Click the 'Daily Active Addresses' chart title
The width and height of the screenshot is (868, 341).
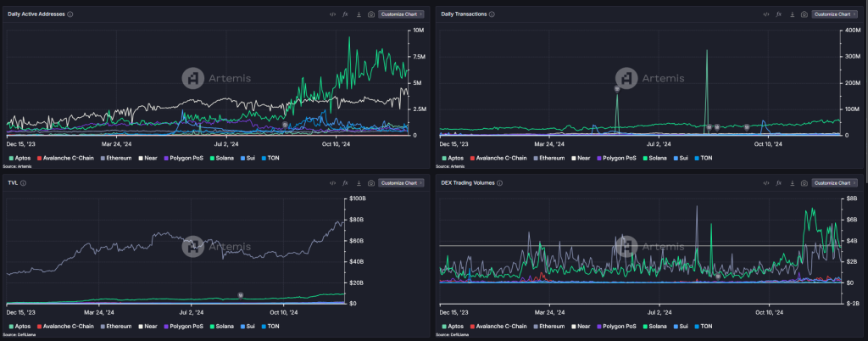pos(36,14)
